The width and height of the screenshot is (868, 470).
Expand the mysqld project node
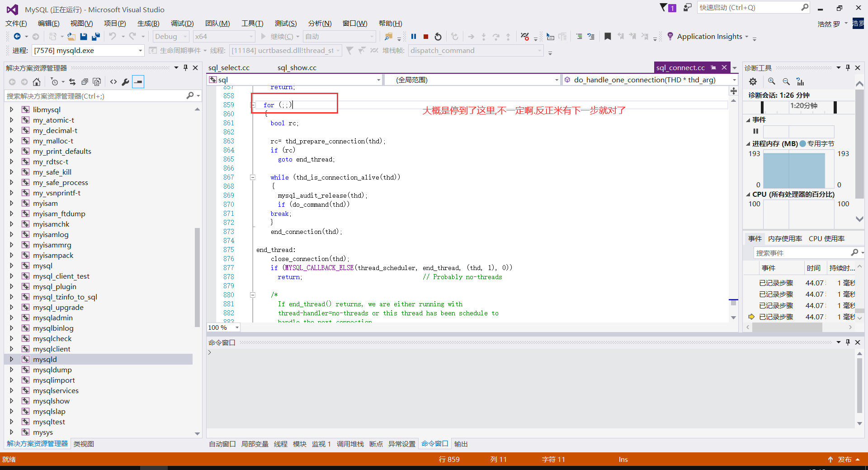pyautogui.click(x=12, y=359)
